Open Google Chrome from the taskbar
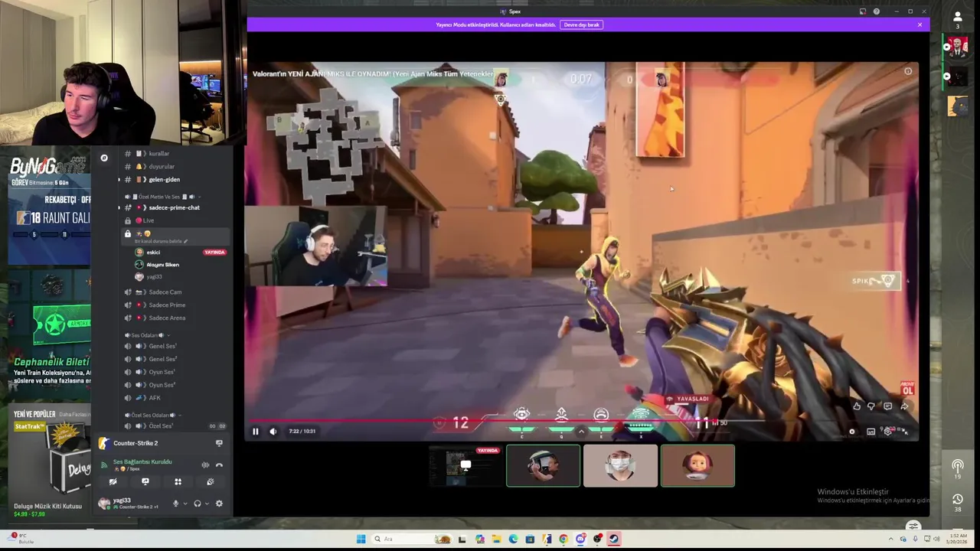Viewport: 980px width, 551px height. coord(563,539)
